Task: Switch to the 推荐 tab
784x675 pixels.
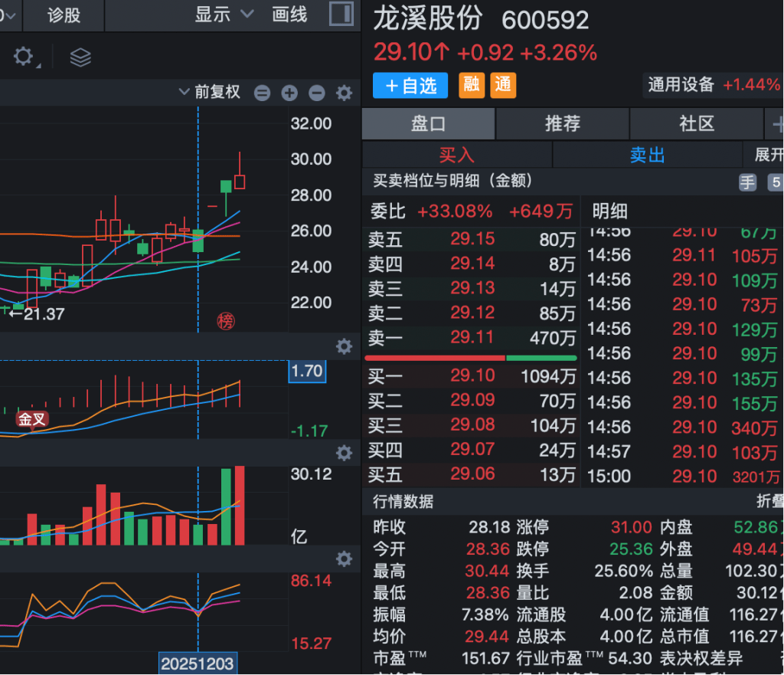Action: point(562,123)
